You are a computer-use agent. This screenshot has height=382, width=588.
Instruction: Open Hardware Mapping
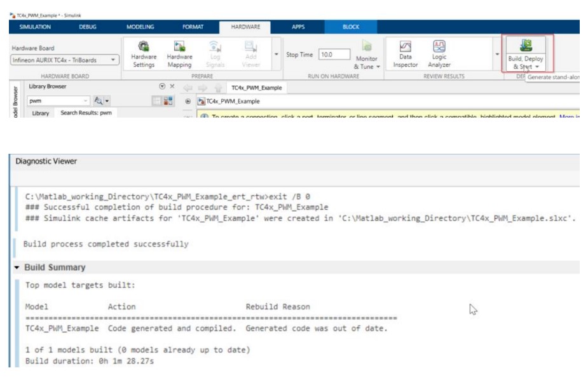(180, 55)
